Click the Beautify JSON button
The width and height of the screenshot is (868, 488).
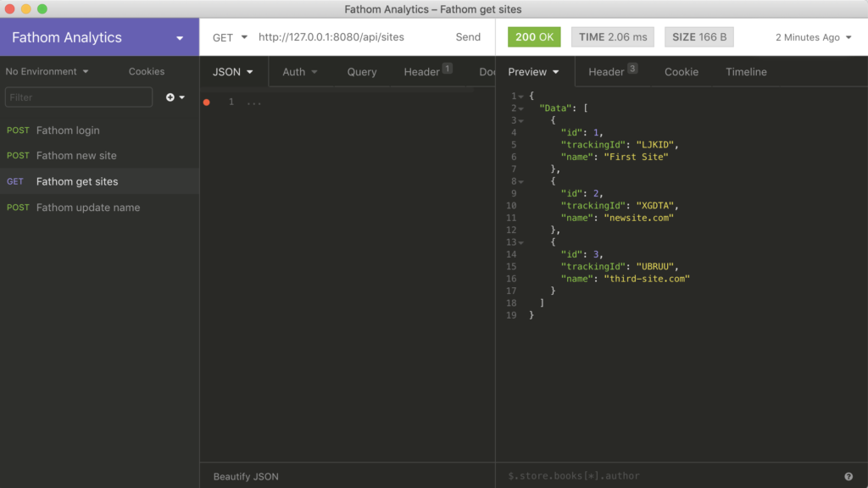246,476
